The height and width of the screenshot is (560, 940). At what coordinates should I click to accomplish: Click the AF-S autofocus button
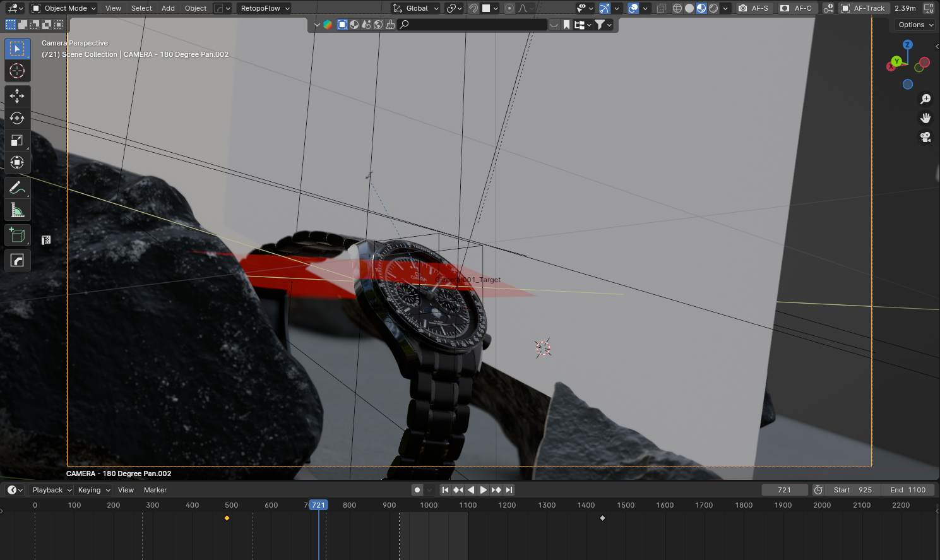tap(754, 8)
